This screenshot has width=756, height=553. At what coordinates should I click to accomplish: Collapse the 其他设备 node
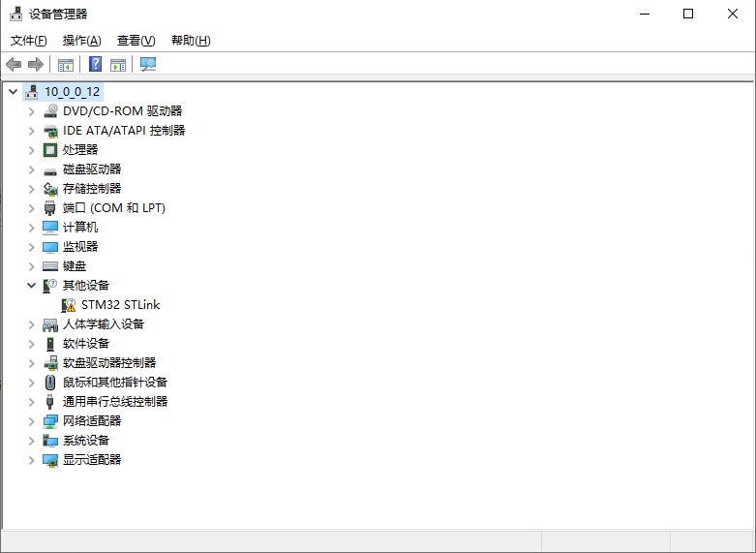tap(31, 286)
